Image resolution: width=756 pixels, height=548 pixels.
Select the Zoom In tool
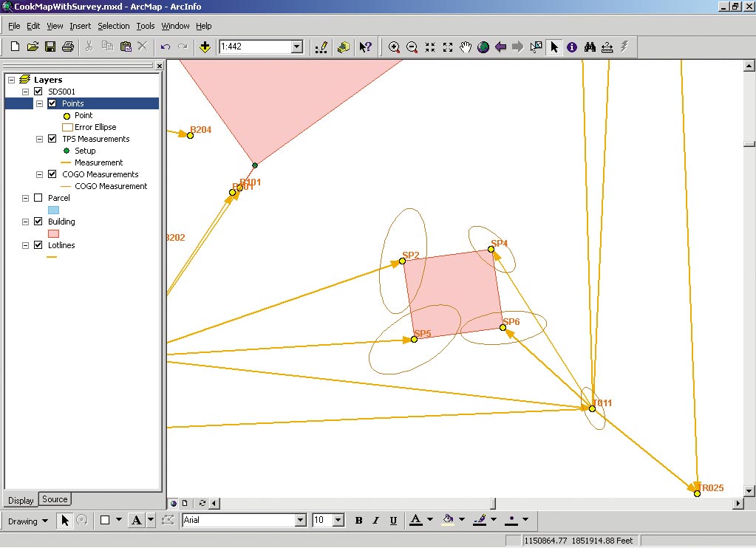(394, 47)
